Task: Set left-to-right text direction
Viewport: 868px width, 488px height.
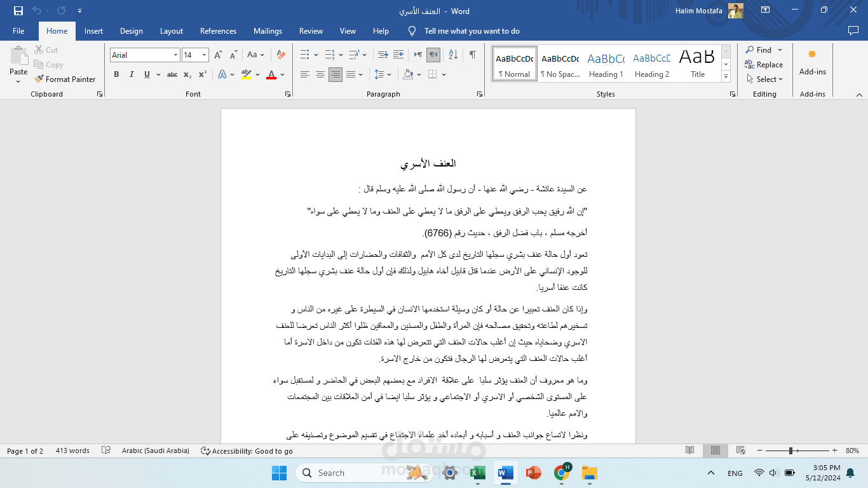Action: click(x=417, y=55)
